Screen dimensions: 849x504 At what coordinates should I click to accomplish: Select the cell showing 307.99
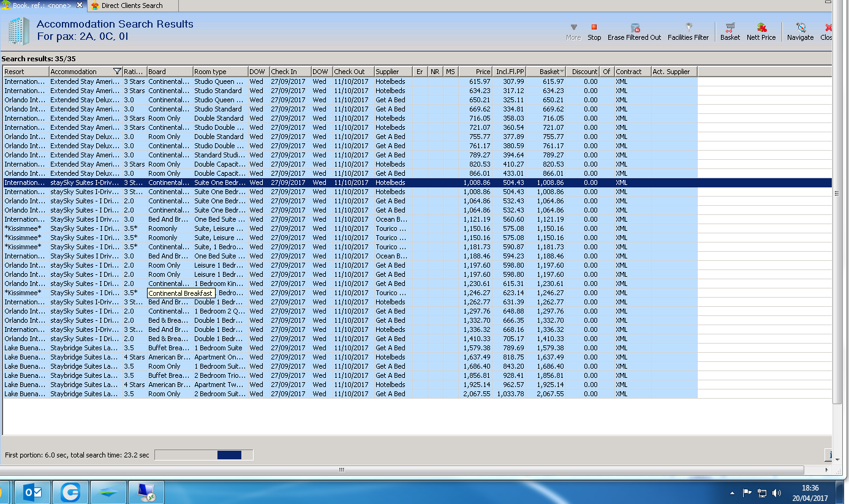[x=510, y=81]
